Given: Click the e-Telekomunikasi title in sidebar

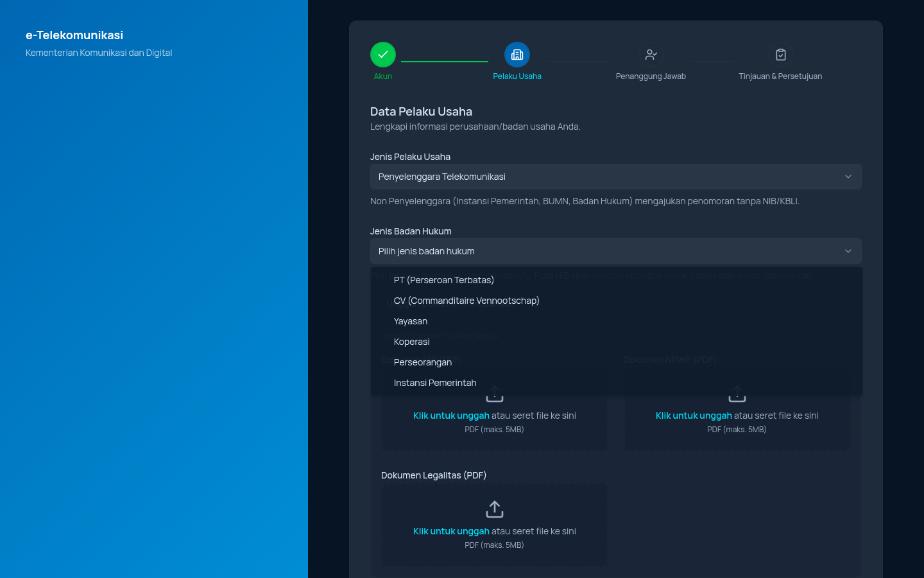Looking at the screenshot, I should [74, 35].
